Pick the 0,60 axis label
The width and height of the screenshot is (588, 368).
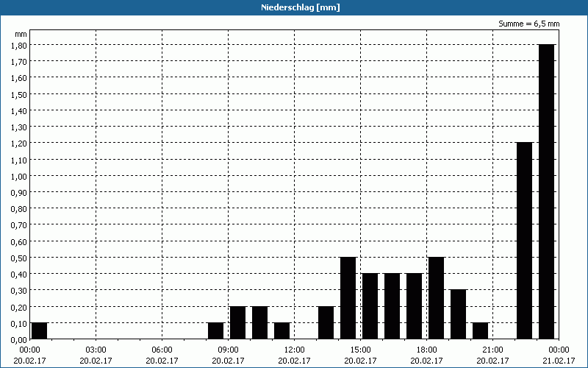(19, 242)
